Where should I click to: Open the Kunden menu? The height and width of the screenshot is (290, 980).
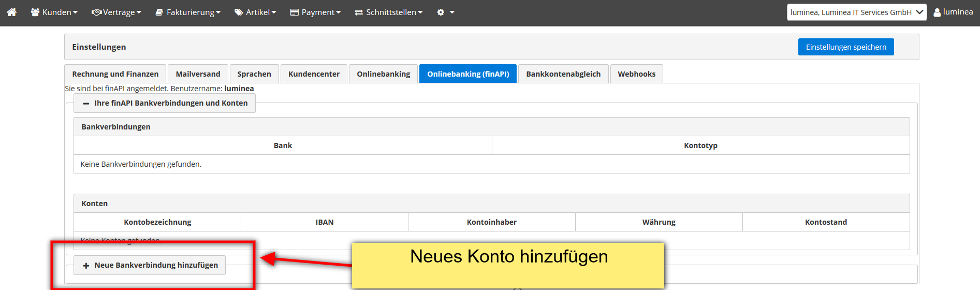[x=54, y=12]
